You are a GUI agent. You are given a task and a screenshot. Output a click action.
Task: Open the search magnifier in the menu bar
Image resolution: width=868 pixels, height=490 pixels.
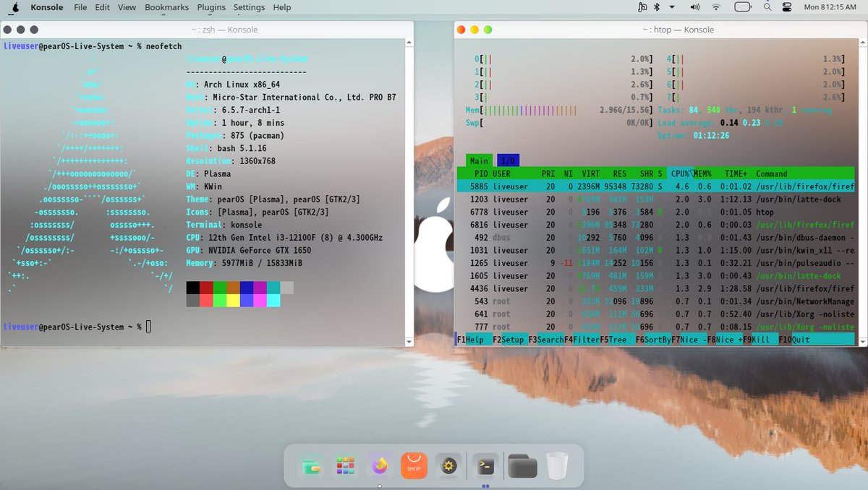point(767,7)
